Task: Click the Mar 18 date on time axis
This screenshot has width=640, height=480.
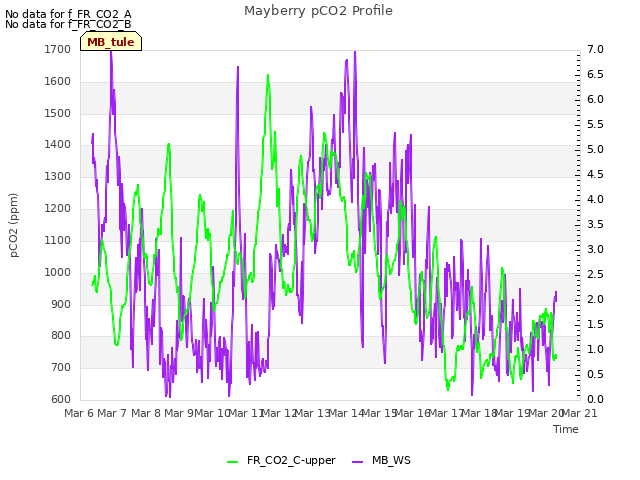Action: click(x=480, y=413)
